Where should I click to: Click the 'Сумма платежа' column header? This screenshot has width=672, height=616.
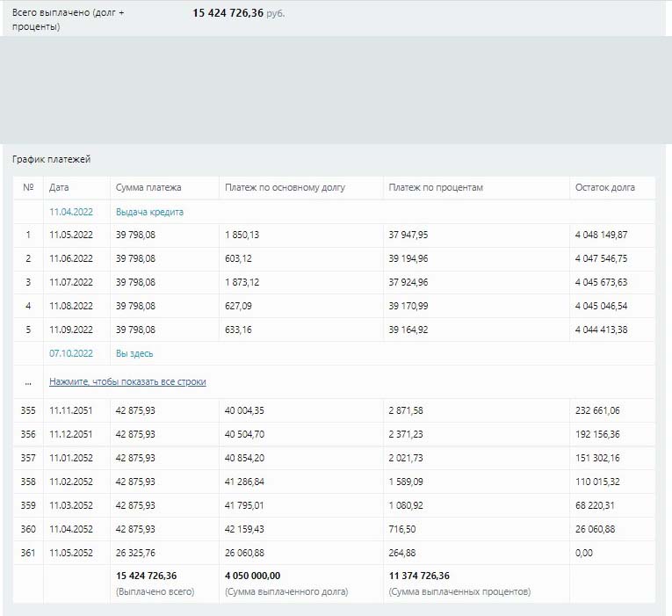(x=148, y=187)
